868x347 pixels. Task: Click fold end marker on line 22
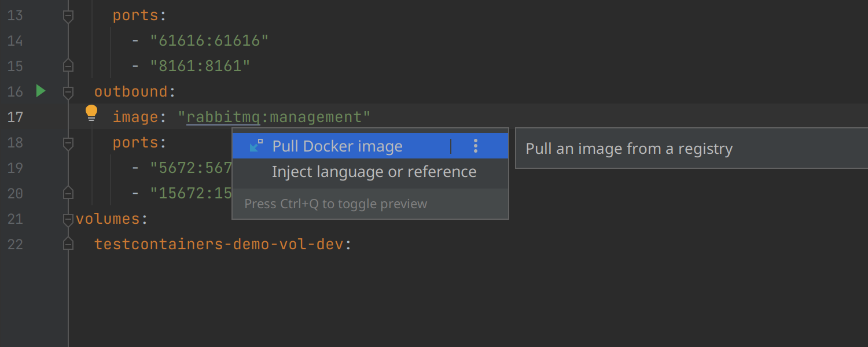(68, 243)
